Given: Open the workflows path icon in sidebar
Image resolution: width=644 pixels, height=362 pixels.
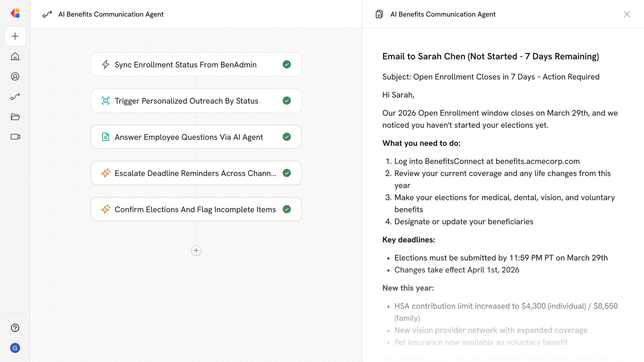Looking at the screenshot, I should (x=15, y=97).
